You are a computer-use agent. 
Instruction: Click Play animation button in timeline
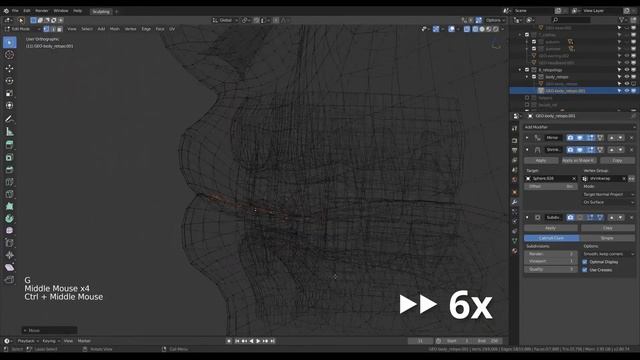(258, 341)
